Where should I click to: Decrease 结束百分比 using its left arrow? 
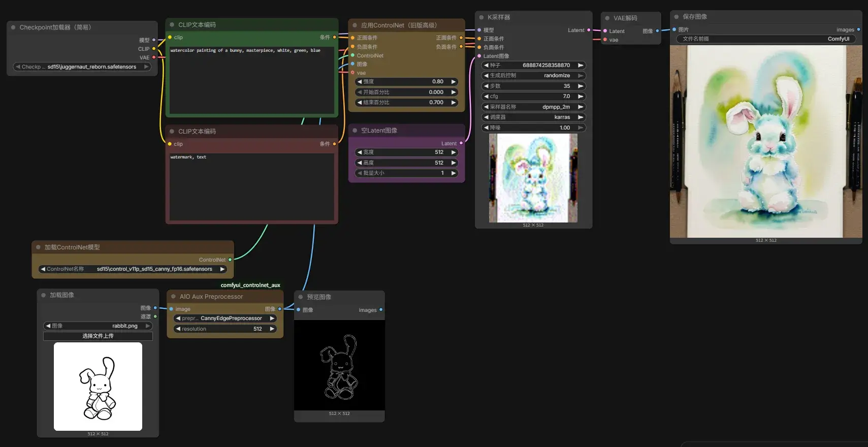(x=360, y=103)
